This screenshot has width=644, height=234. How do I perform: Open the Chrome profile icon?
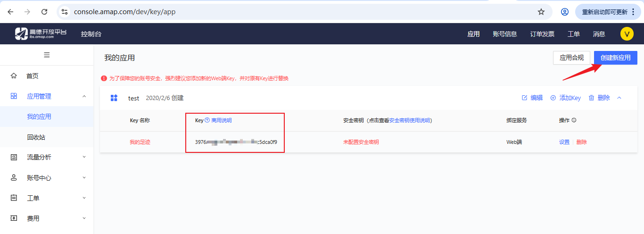(565, 12)
